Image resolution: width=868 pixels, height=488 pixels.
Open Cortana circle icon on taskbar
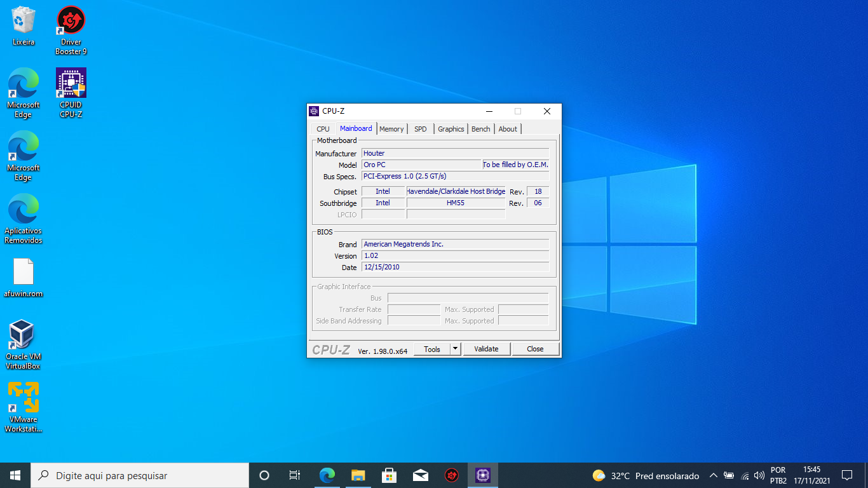point(264,475)
